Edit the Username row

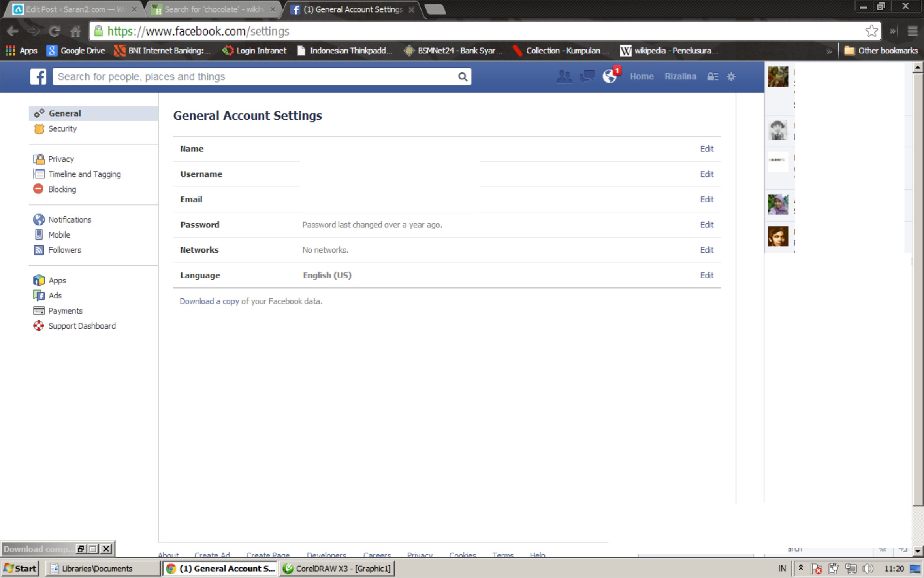707,174
